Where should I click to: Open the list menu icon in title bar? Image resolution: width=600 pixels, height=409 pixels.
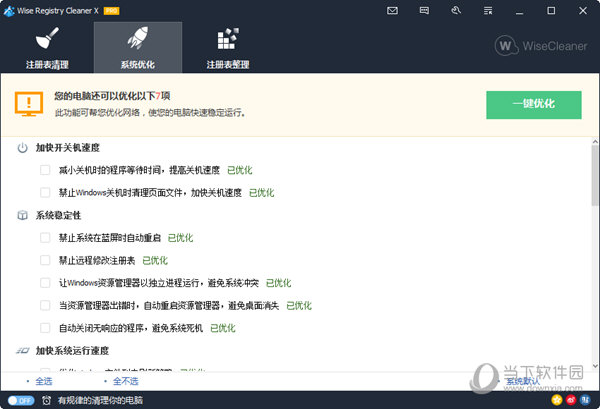coord(488,11)
